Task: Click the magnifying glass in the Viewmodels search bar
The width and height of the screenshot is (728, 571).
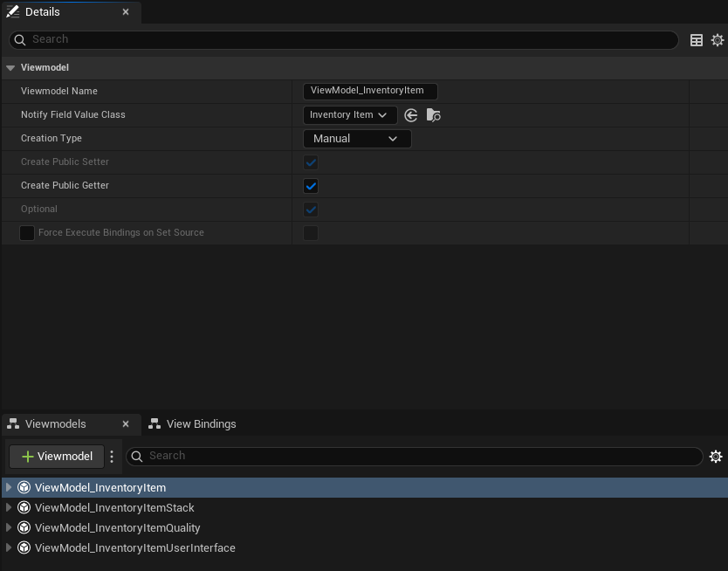Action: pos(136,456)
